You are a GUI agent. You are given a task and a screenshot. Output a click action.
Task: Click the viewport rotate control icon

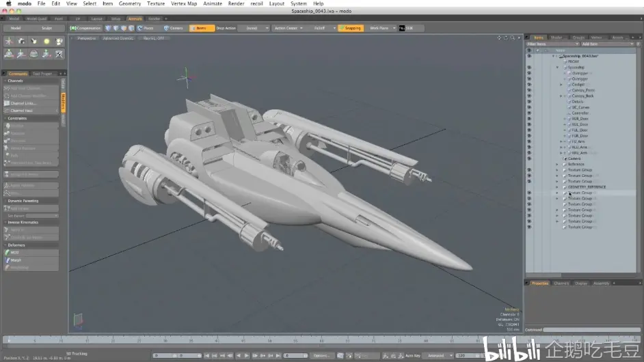[506, 38]
